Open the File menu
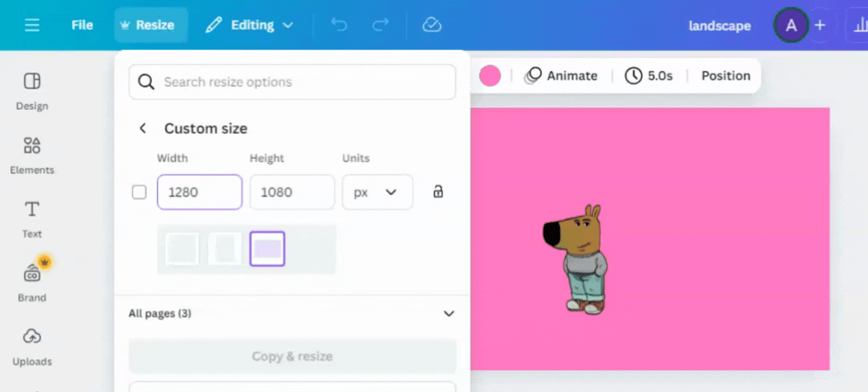 pyautogui.click(x=82, y=25)
